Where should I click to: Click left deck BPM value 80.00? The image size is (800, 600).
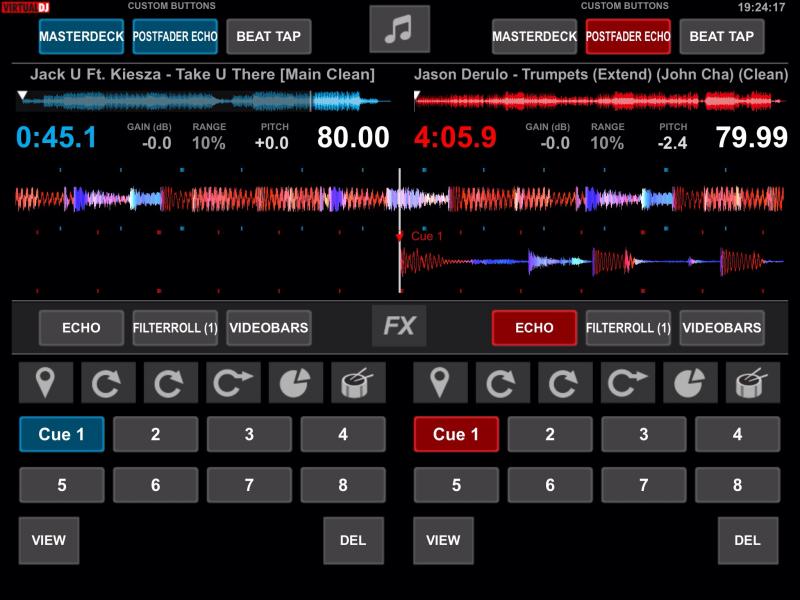tap(353, 137)
